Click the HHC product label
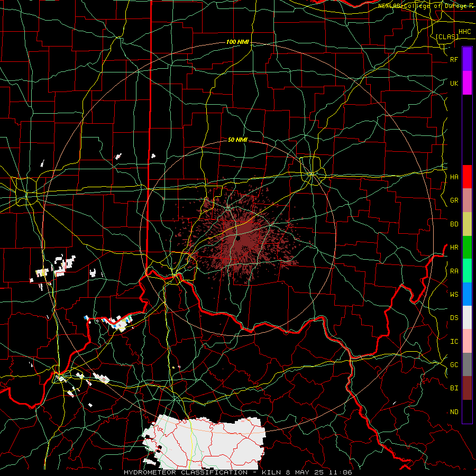The height and width of the screenshot is (476, 476). click(464, 32)
